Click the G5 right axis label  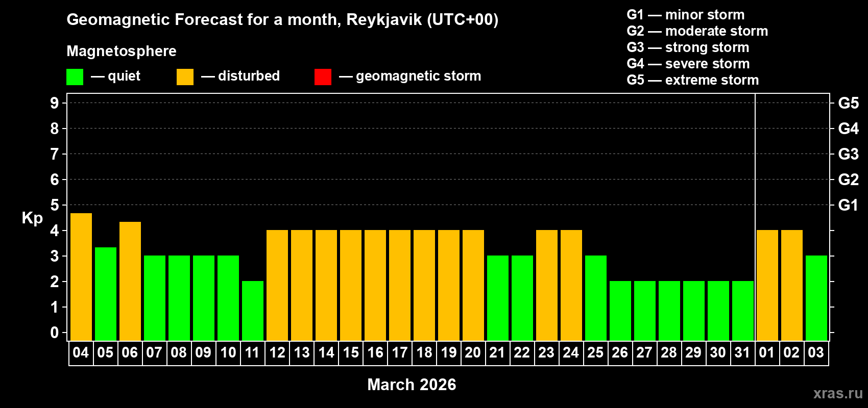849,103
